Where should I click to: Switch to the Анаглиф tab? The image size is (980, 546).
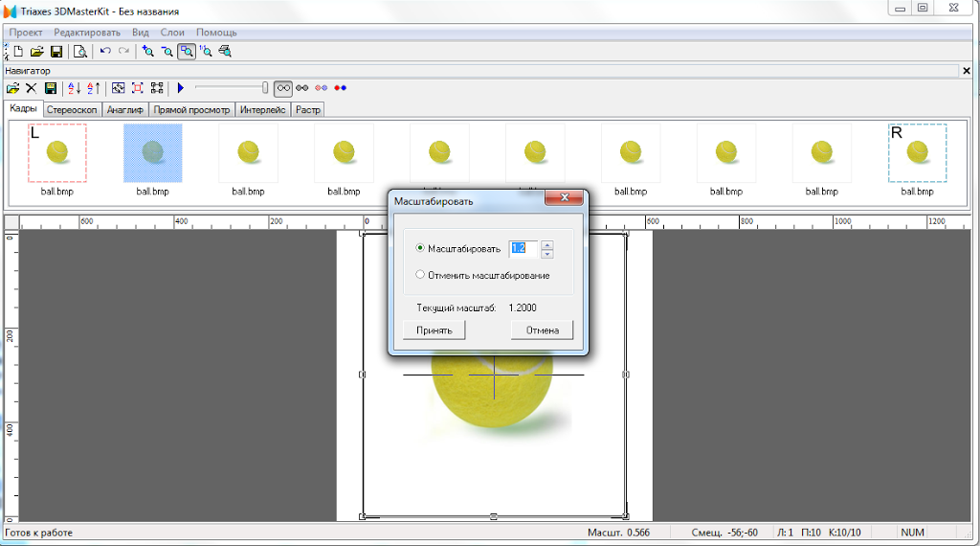pos(125,110)
